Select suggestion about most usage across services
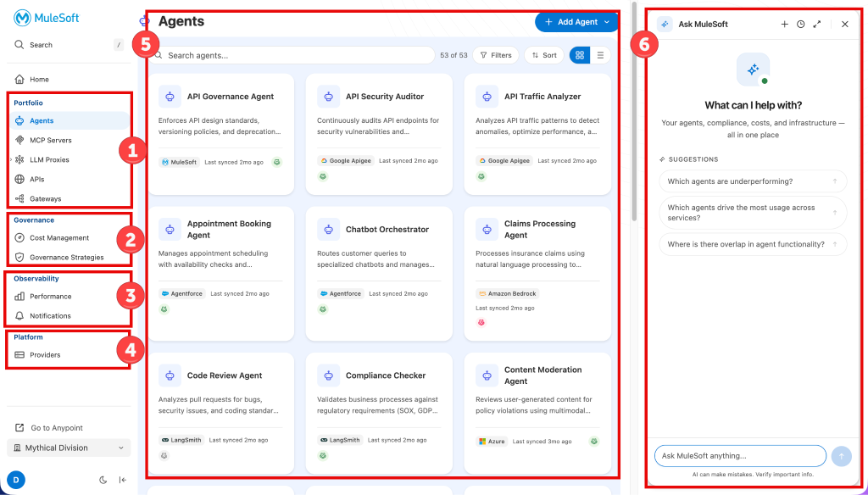Viewport: 868px width, 495px height. click(x=753, y=213)
